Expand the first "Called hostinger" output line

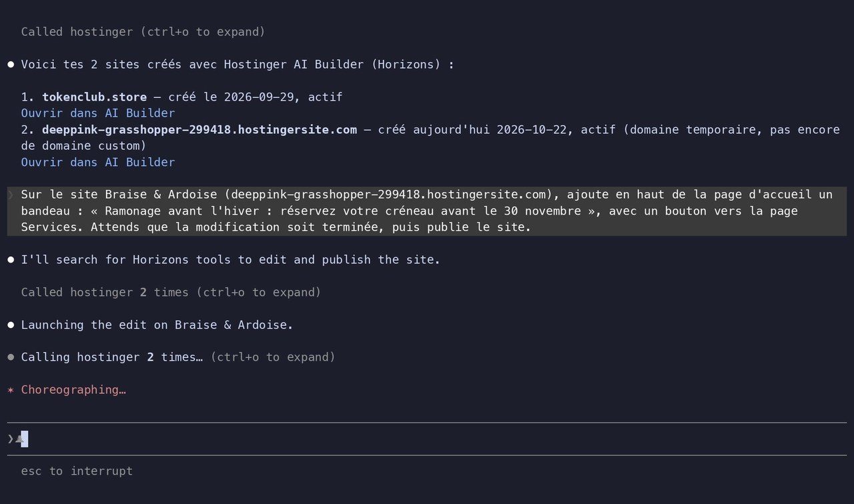[x=143, y=32]
